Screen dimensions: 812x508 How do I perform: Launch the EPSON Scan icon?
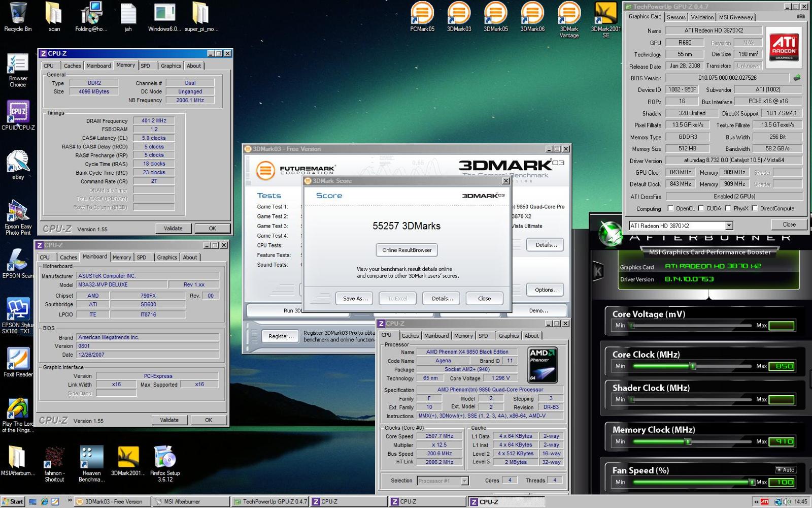18,263
